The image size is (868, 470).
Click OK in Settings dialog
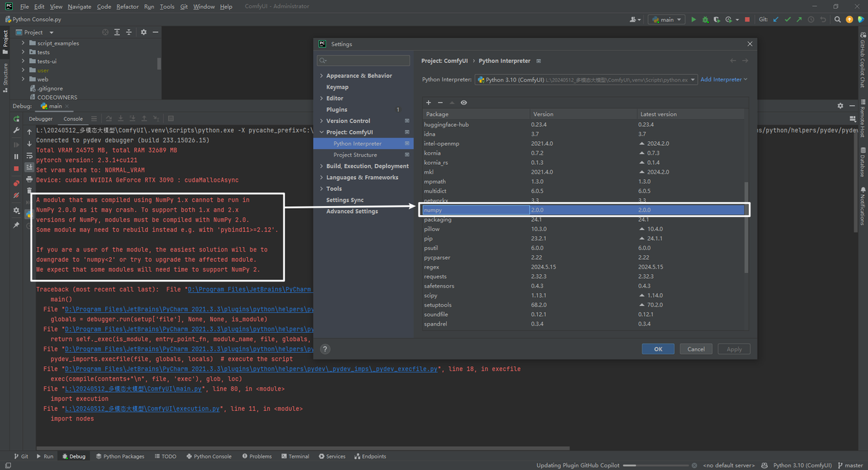tap(658, 349)
